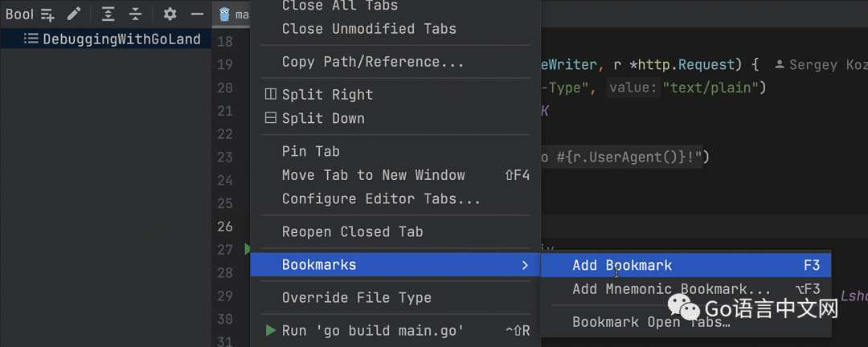Select Add Bookmark in the submenu

pos(622,265)
